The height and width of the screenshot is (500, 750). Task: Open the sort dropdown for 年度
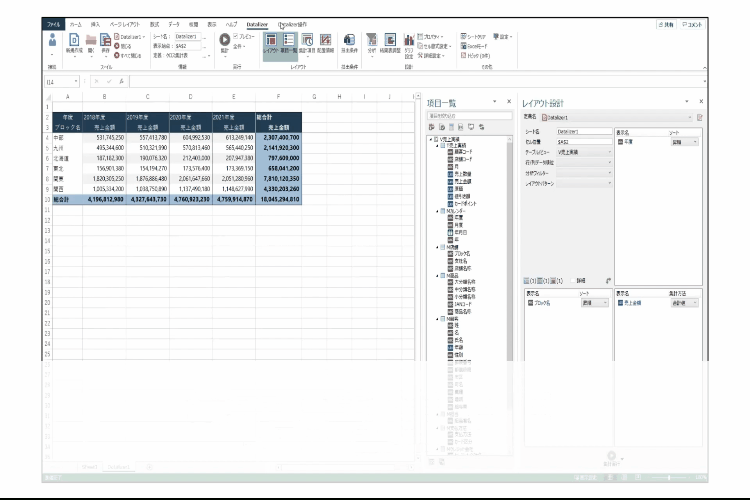point(697,142)
